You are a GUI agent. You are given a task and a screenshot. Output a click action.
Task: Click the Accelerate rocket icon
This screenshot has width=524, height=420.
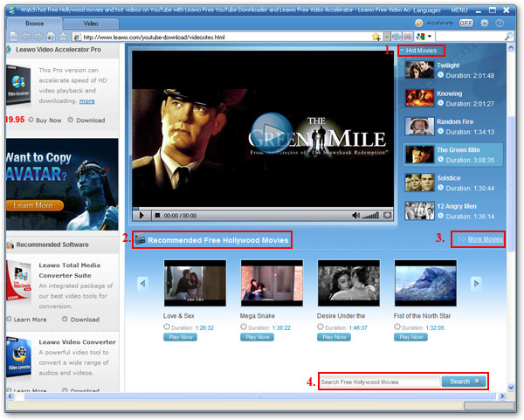pos(418,23)
